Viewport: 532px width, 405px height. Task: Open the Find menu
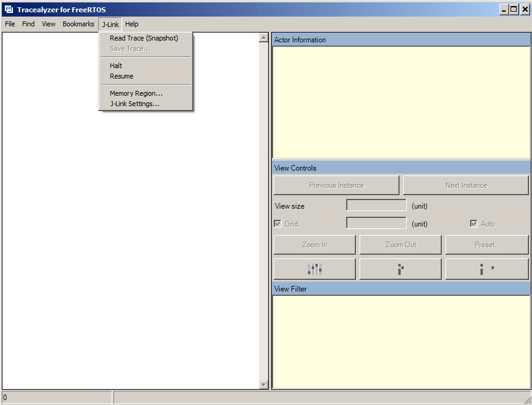(28, 24)
